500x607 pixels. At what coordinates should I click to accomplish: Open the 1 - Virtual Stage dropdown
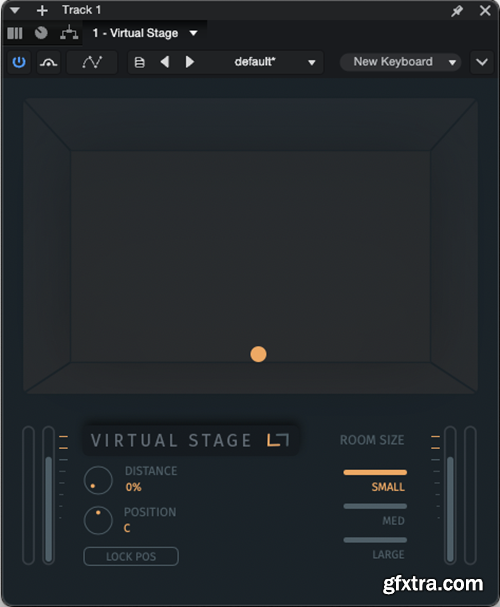pos(145,33)
